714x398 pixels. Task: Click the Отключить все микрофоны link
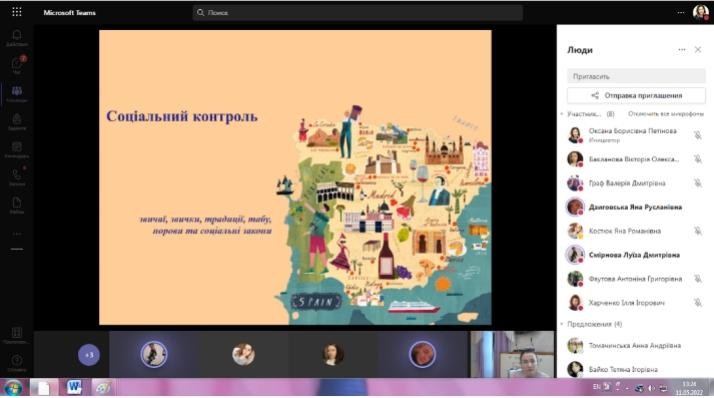[x=666, y=114]
